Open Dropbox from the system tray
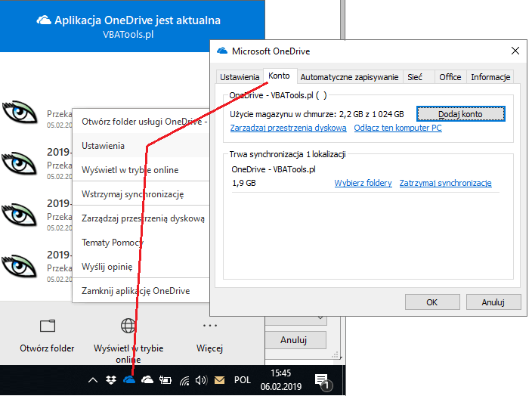 111,380
